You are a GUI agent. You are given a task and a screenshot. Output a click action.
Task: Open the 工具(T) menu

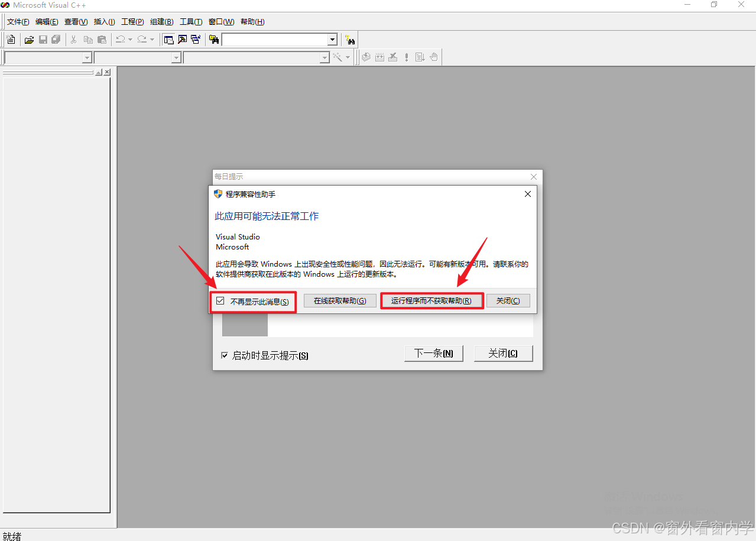[x=191, y=22]
